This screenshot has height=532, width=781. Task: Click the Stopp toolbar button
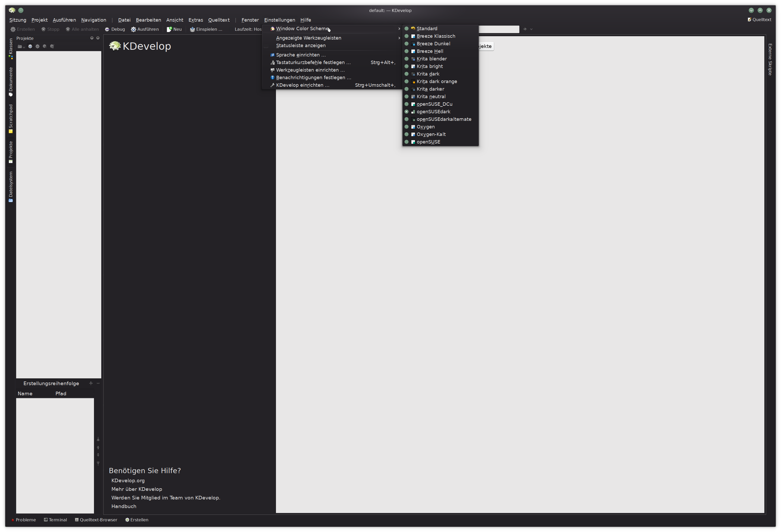[50, 29]
